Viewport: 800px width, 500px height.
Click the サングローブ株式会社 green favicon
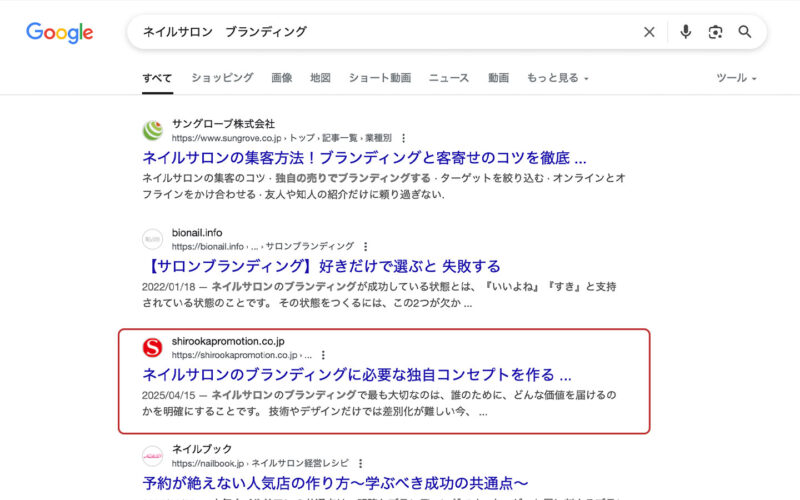[153, 131]
